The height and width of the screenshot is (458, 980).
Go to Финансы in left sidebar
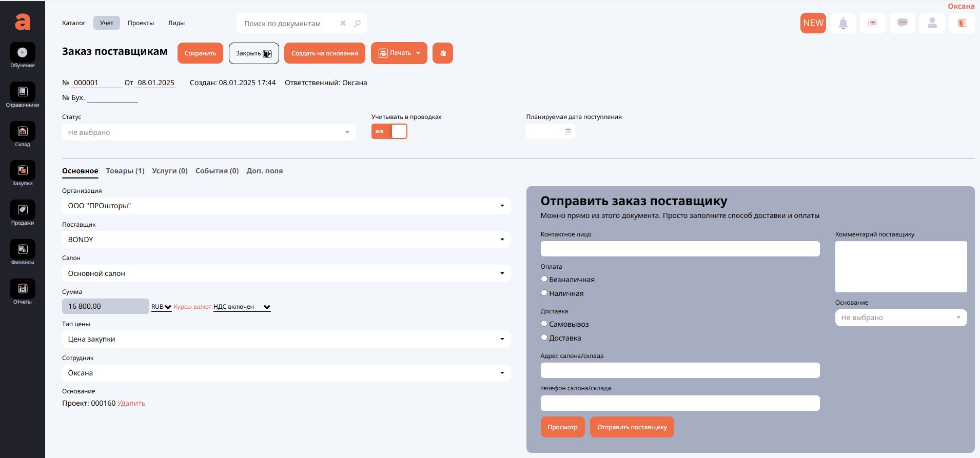pyautogui.click(x=23, y=250)
